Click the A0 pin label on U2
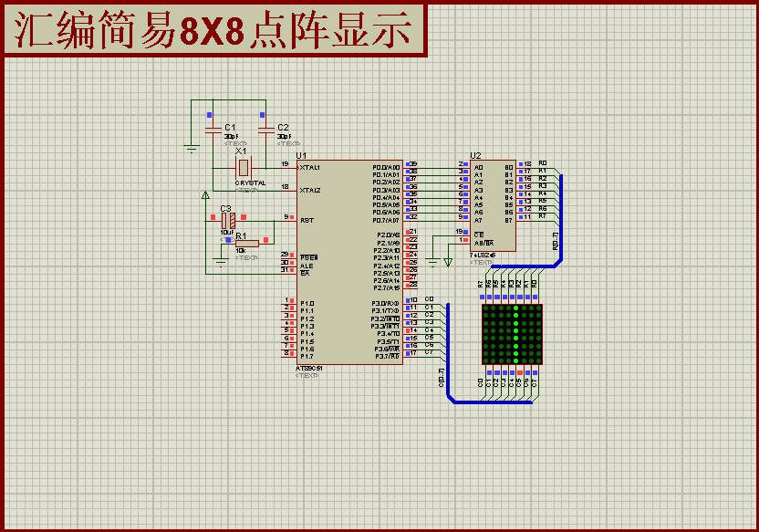Image resolution: width=759 pixels, height=532 pixels. pyautogui.click(x=479, y=168)
